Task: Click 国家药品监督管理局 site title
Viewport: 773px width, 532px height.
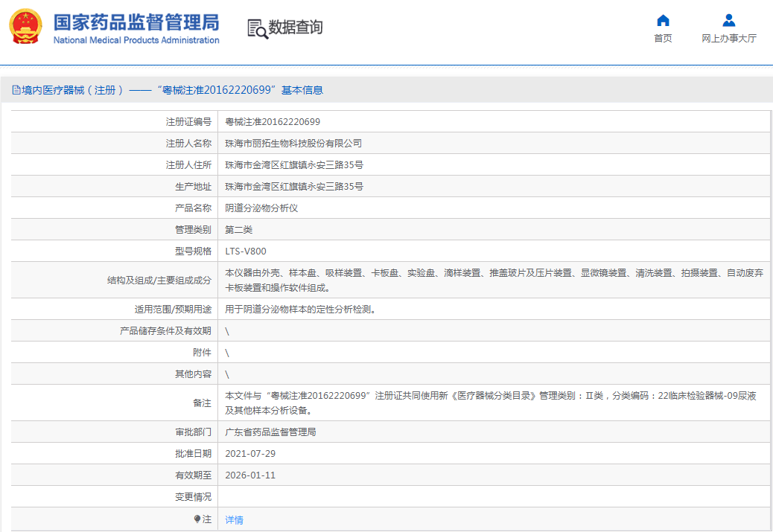Action: pyautogui.click(x=136, y=21)
